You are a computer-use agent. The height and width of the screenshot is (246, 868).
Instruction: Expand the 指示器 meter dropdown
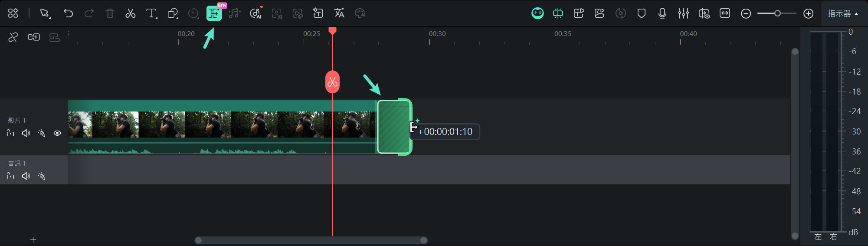pyautogui.click(x=843, y=13)
